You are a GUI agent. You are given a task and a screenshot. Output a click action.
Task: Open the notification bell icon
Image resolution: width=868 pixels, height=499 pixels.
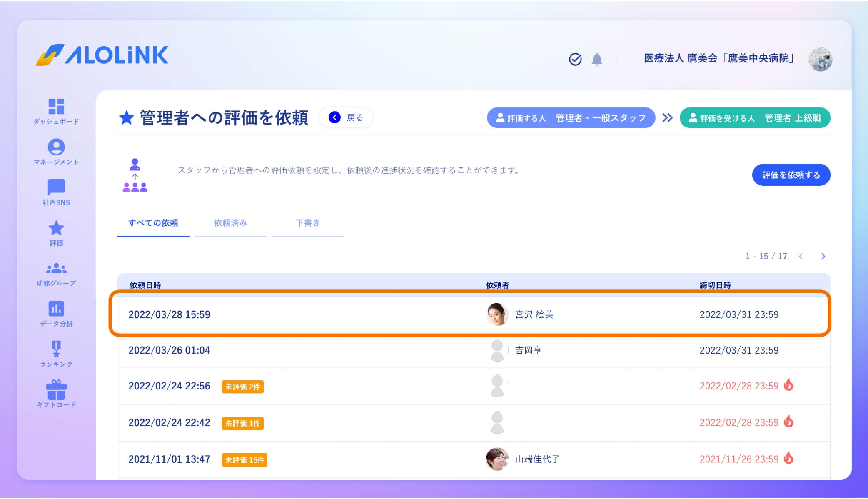coord(597,59)
